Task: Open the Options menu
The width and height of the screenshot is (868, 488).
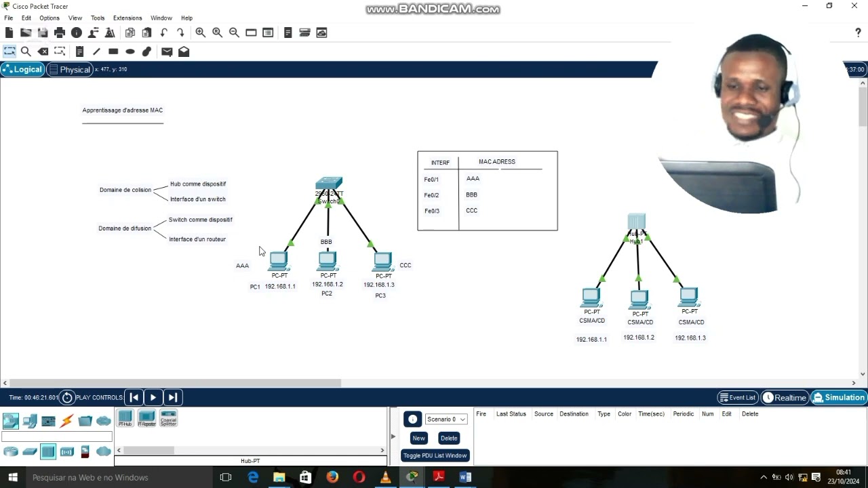Action: click(50, 18)
